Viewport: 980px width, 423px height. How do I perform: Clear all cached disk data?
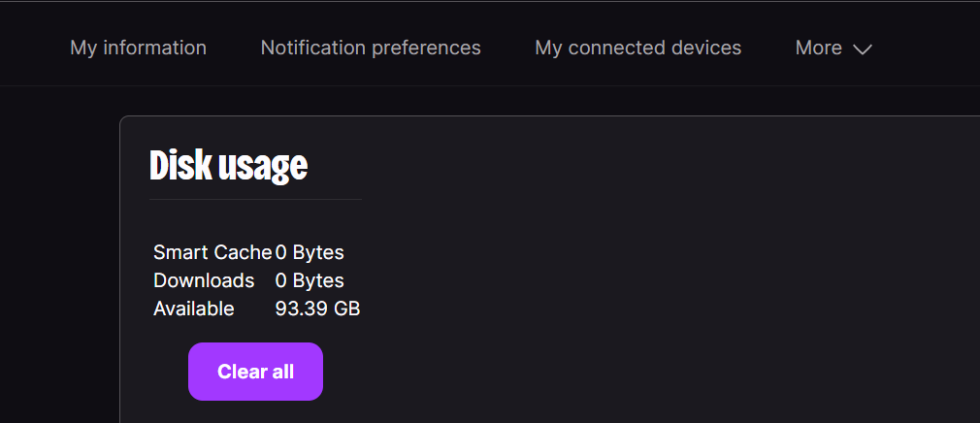[255, 372]
